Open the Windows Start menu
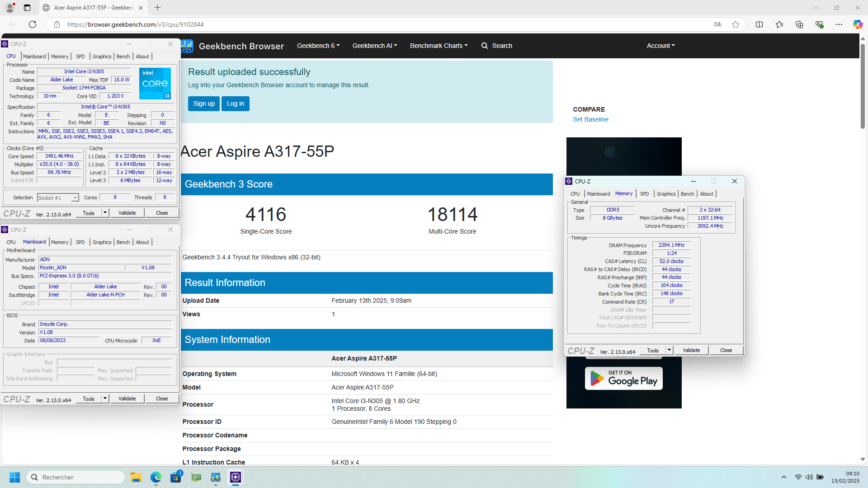The width and height of the screenshot is (868, 488). (x=14, y=477)
